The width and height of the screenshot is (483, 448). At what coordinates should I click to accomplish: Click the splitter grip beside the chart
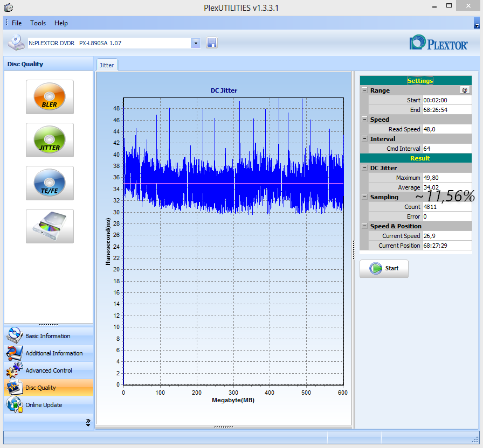(x=353, y=250)
